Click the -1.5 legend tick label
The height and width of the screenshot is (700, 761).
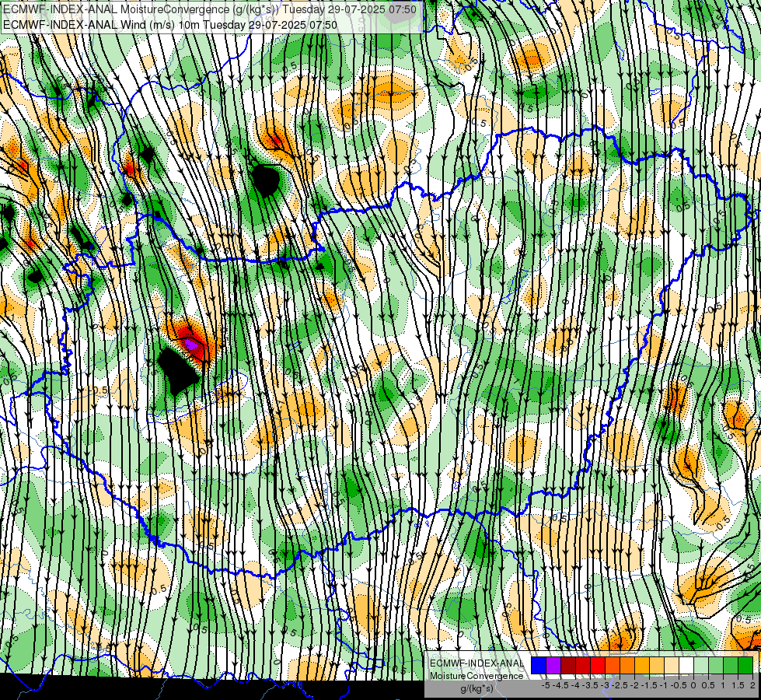click(649, 685)
